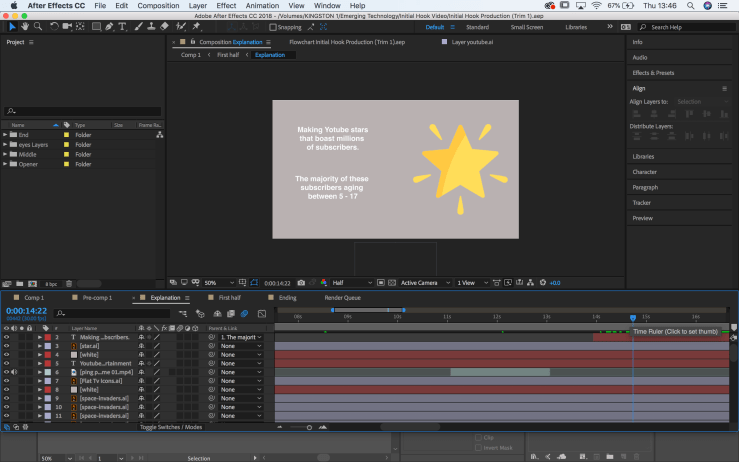The image size is (739, 462).
Task: Click the Project panel search field
Action: [x=83, y=112]
